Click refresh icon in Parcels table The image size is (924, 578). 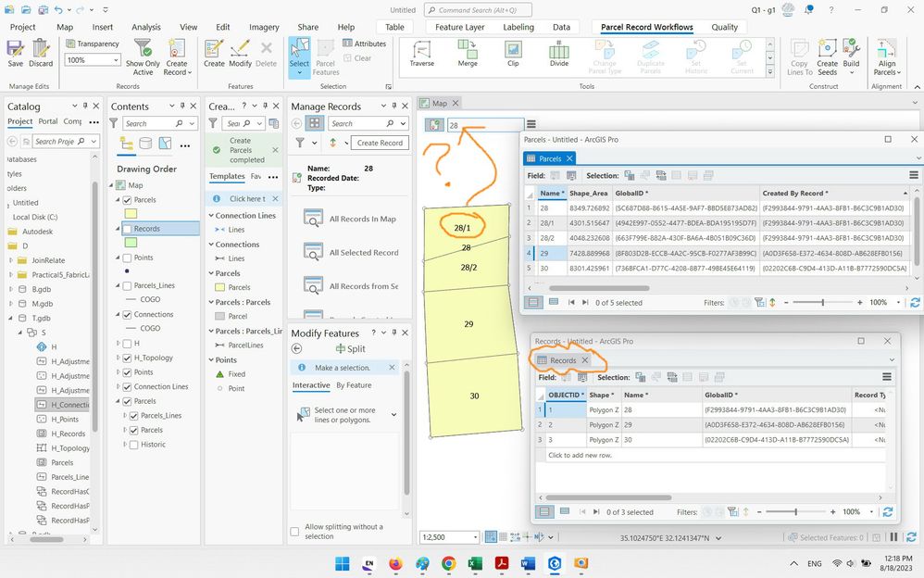[x=915, y=303]
